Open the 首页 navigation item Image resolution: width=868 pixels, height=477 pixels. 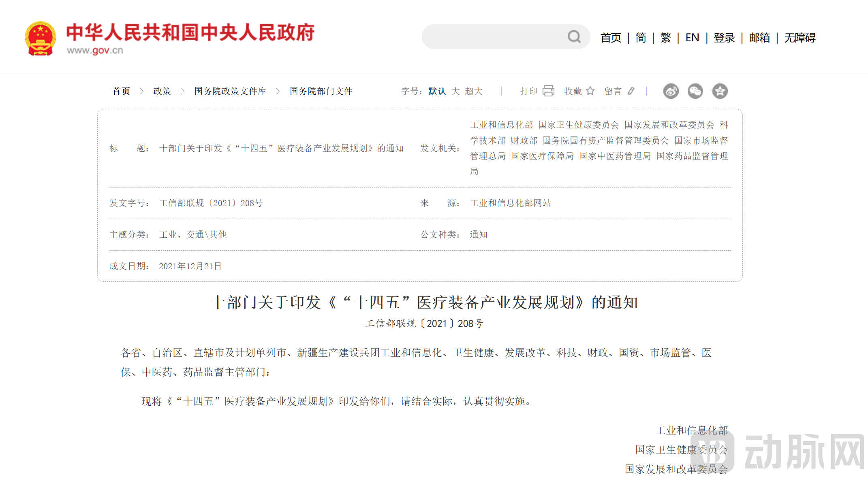(610, 38)
